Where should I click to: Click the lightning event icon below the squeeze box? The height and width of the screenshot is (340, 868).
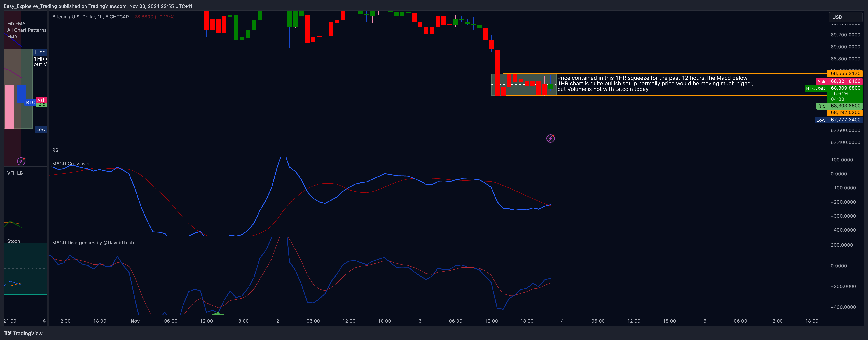click(550, 138)
